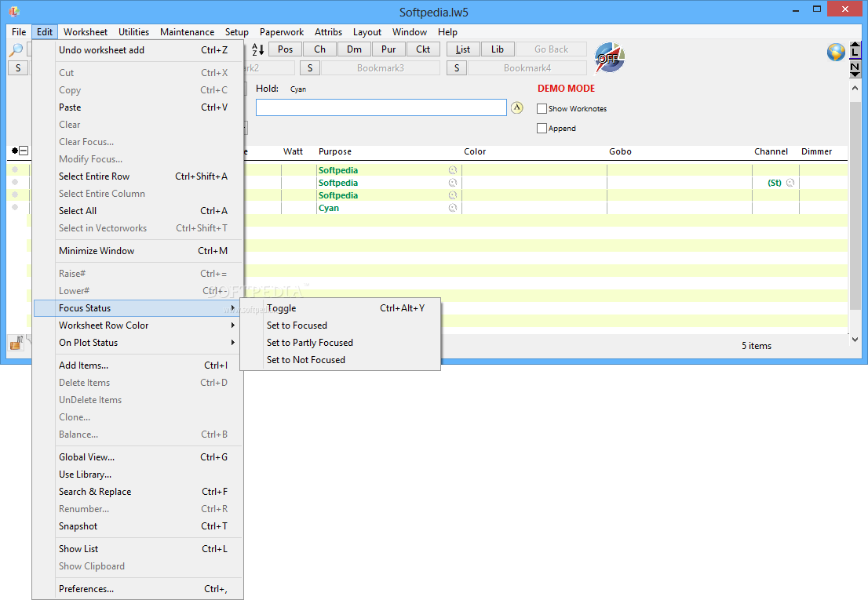Click the fourth row's gray status dot
The height and width of the screenshot is (600, 868).
[x=15, y=207]
